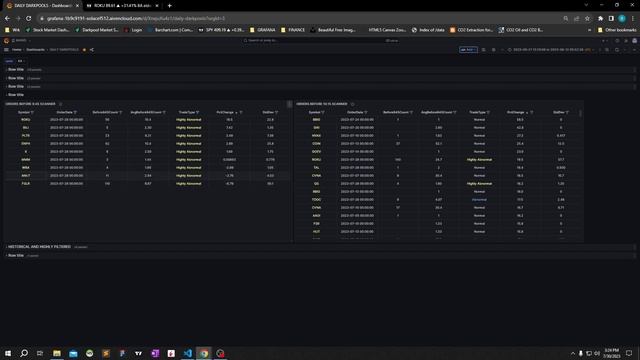
Task: Open the Barchart.com bookmark
Action: pyautogui.click(x=170, y=30)
